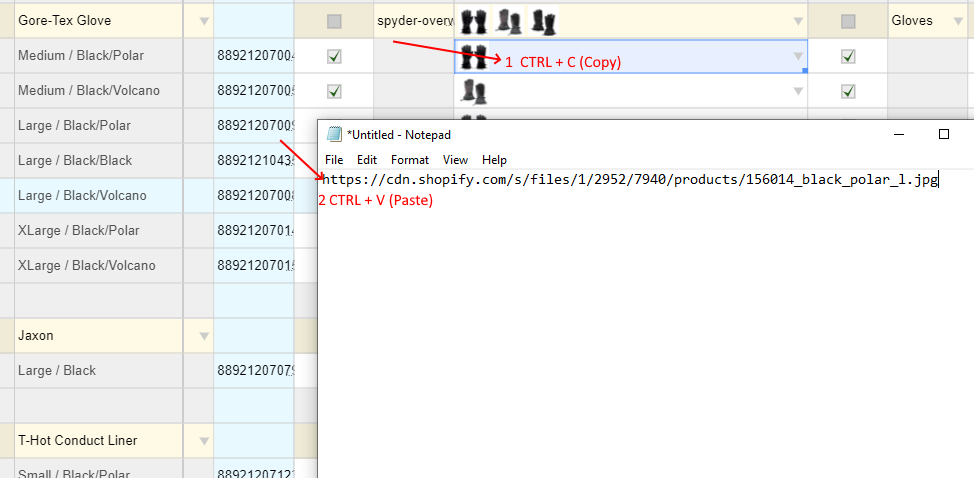974x478 pixels.
Task: Click the Notepad app icon in title bar
Action: click(x=334, y=135)
